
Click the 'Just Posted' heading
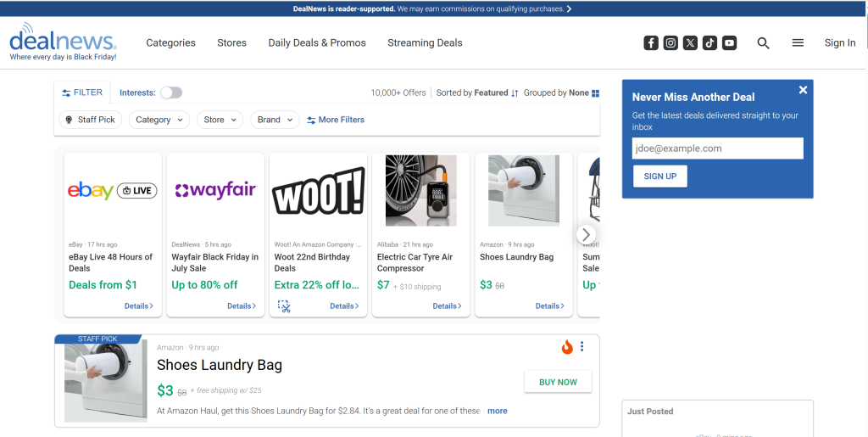point(650,412)
